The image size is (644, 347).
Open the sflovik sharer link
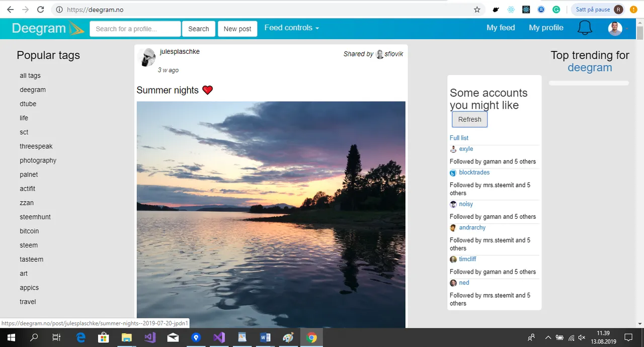point(394,54)
